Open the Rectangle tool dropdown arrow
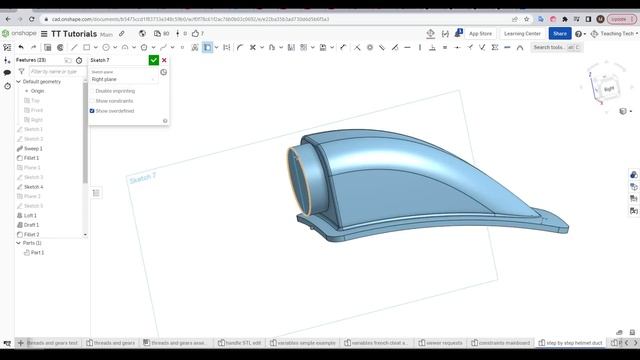Viewport: 640px width, 360px height. click(96, 48)
